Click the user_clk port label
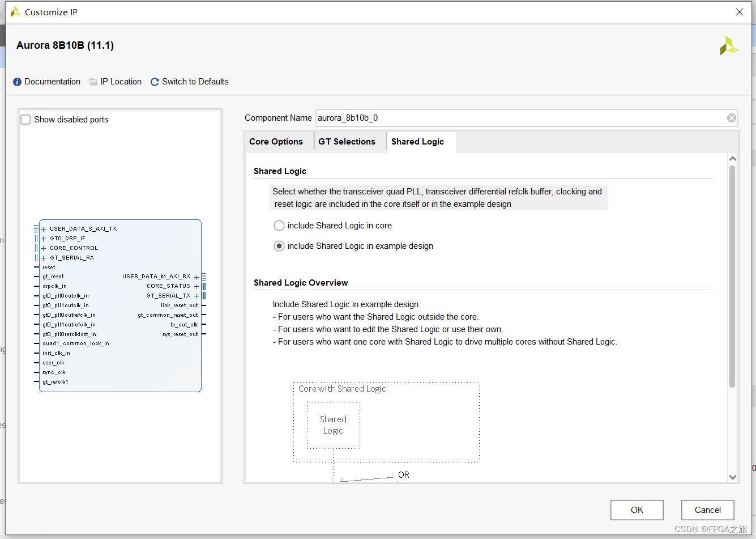 coord(53,363)
